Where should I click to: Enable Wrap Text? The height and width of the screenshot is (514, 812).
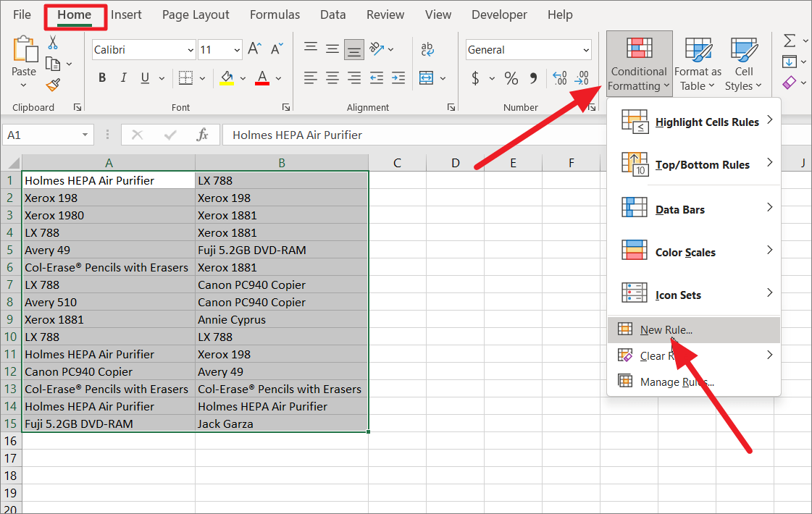(427, 49)
